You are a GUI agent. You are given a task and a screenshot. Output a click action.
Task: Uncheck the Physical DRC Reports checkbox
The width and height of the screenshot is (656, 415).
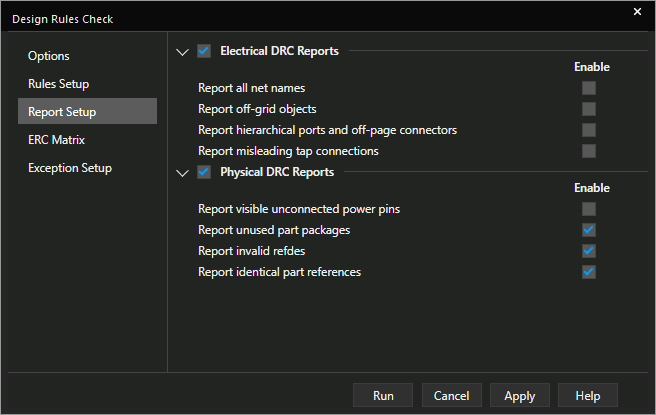coord(204,172)
